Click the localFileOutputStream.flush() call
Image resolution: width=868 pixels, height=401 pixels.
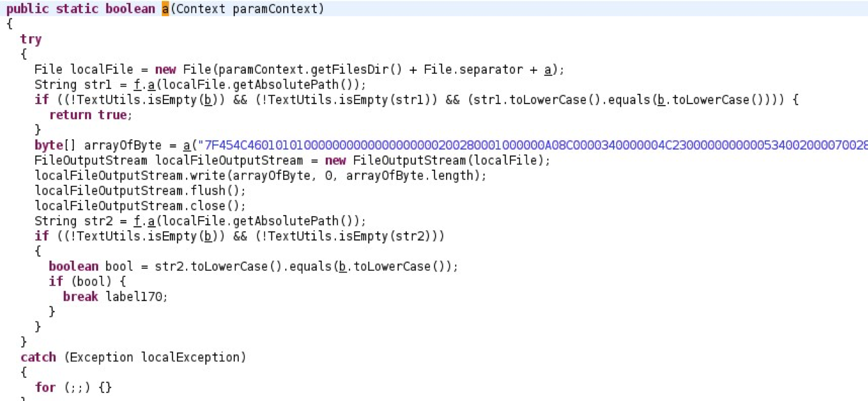click(139, 191)
